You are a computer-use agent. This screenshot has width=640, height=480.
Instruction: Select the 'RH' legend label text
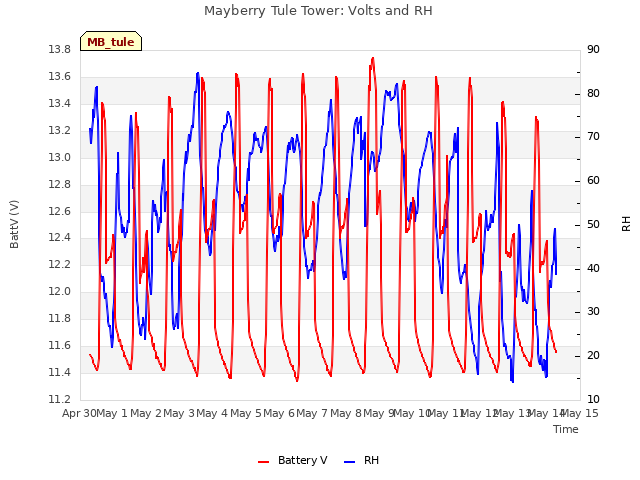(371, 460)
